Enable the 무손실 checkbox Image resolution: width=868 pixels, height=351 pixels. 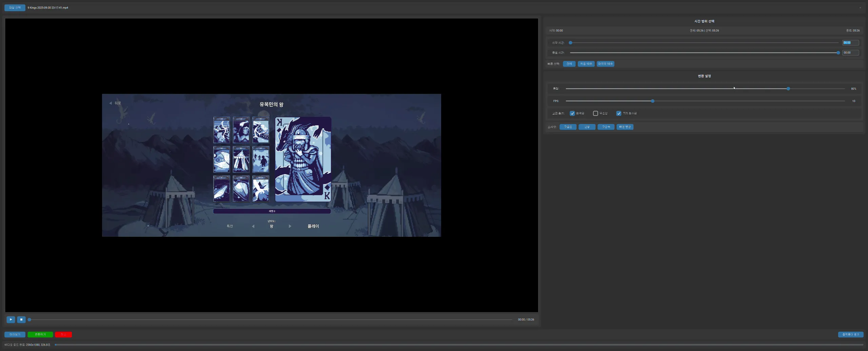[x=595, y=113]
